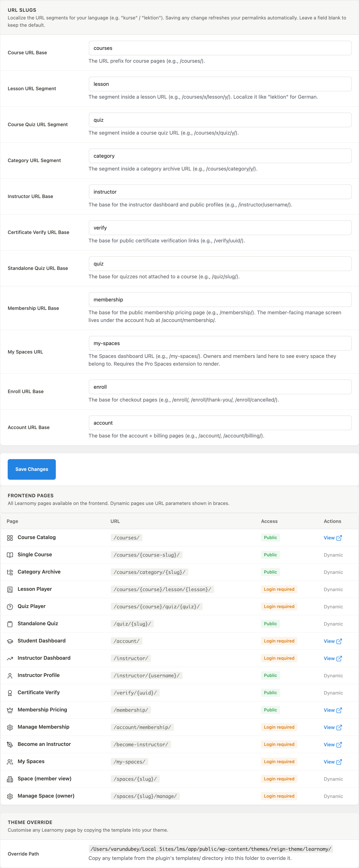Open Manage Membership external link icon
Viewport: 359px width, 868px height.
pos(339,727)
